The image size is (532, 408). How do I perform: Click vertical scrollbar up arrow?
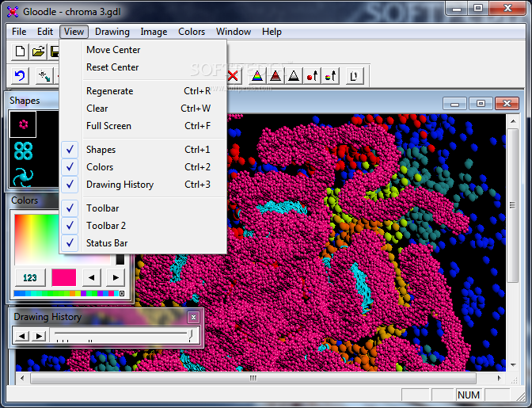pyautogui.click(x=513, y=121)
